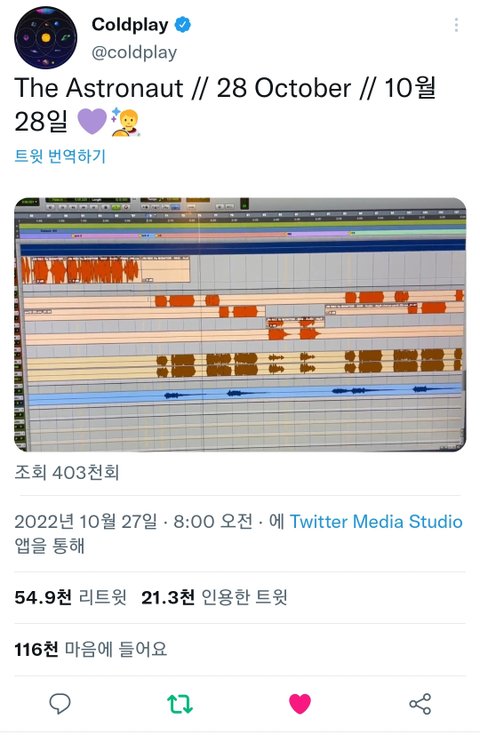Click the reply speech bubble icon

click(60, 704)
